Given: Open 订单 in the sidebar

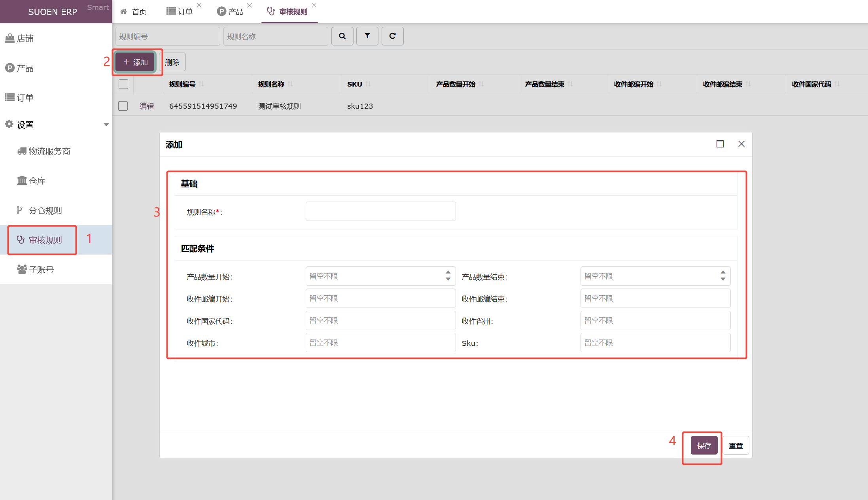Looking at the screenshot, I should coord(56,98).
